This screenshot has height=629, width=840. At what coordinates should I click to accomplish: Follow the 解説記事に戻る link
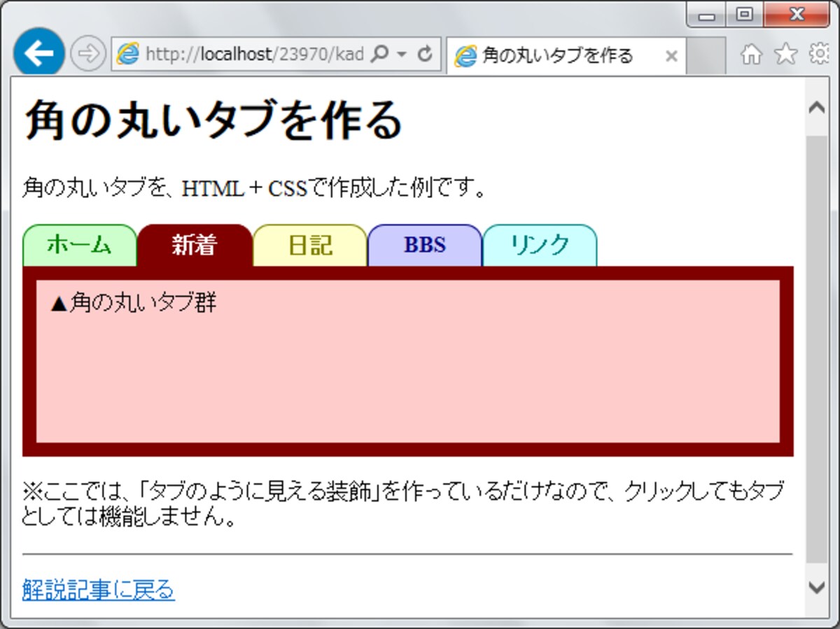tap(98, 590)
